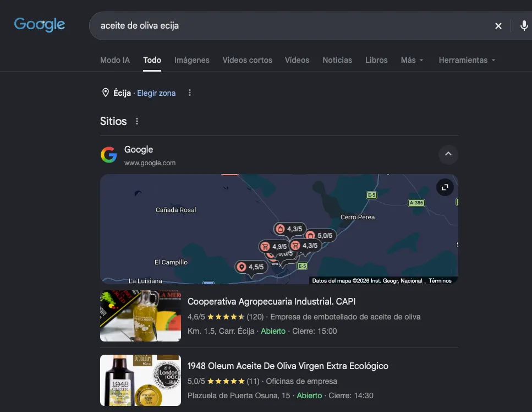Go to the Vídeos tab
This screenshot has width=532, height=412.
point(297,60)
